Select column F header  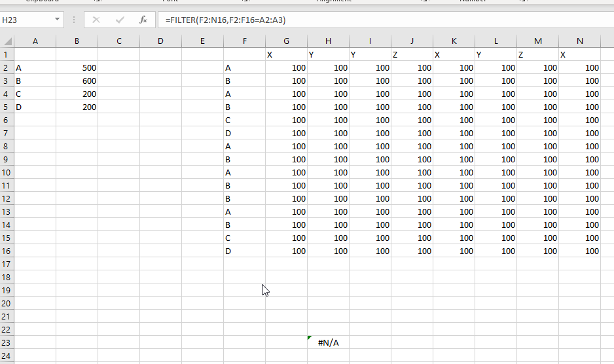(245, 41)
